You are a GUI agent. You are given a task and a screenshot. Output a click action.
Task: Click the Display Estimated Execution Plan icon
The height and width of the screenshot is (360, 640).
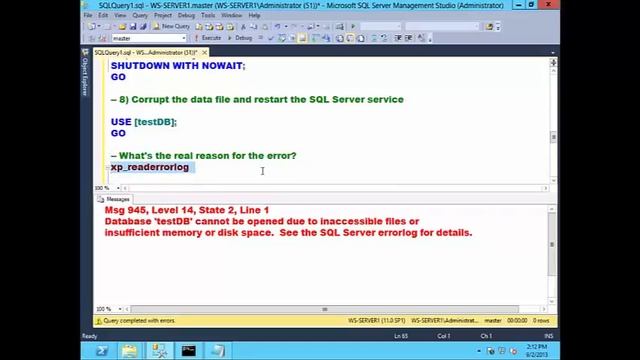282,38
